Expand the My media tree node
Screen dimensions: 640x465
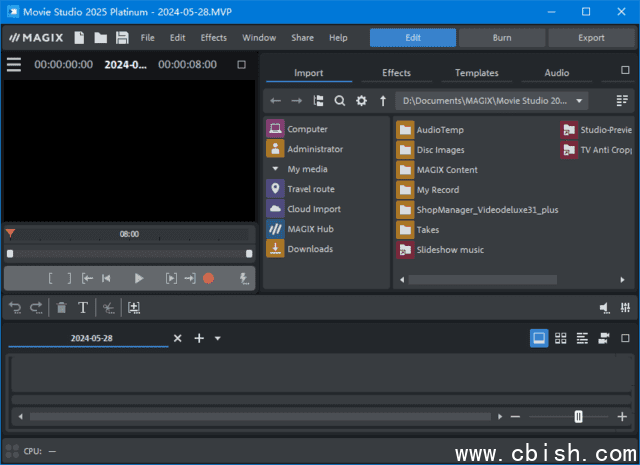tap(275, 169)
